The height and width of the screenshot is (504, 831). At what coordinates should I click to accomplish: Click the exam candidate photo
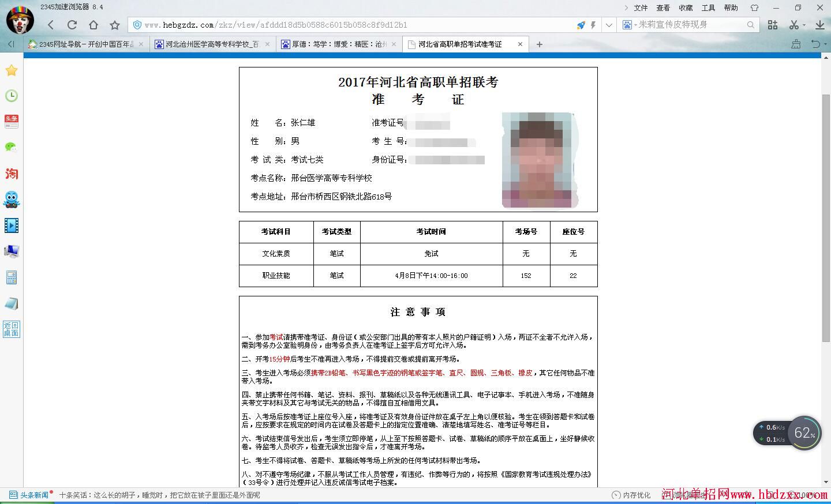[540, 160]
